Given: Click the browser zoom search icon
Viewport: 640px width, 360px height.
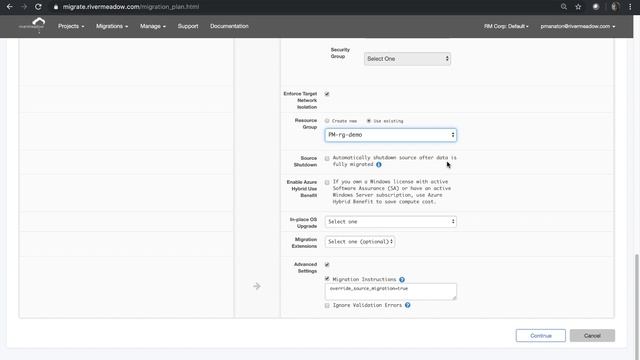Looking at the screenshot, I should tap(564, 7).
